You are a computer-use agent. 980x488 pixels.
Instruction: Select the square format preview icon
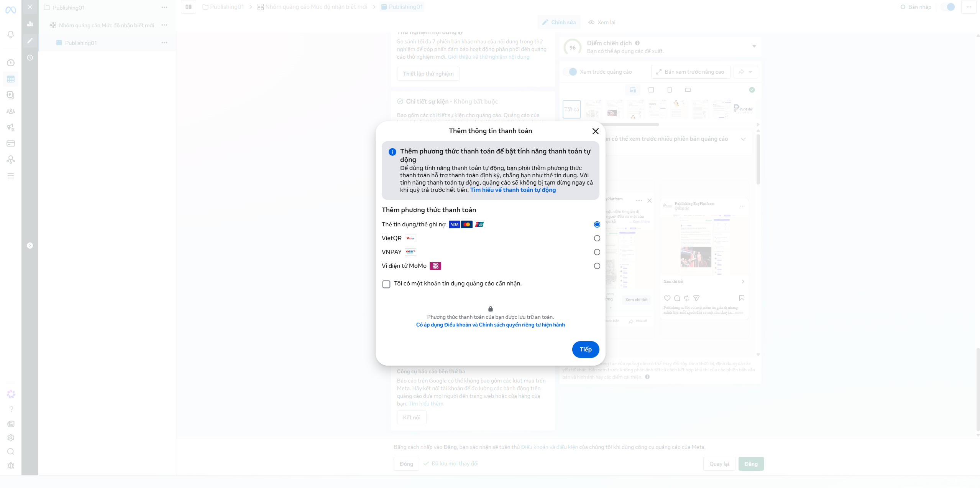pos(651,90)
